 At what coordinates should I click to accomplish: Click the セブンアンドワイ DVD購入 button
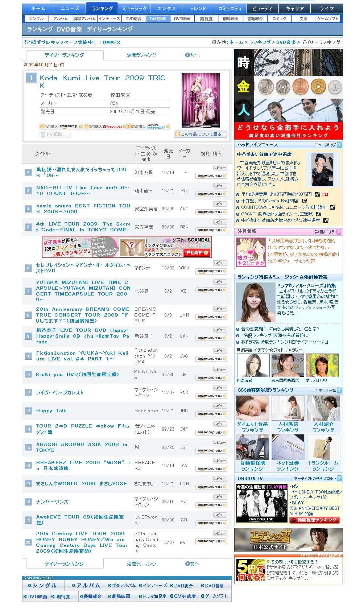point(105,127)
